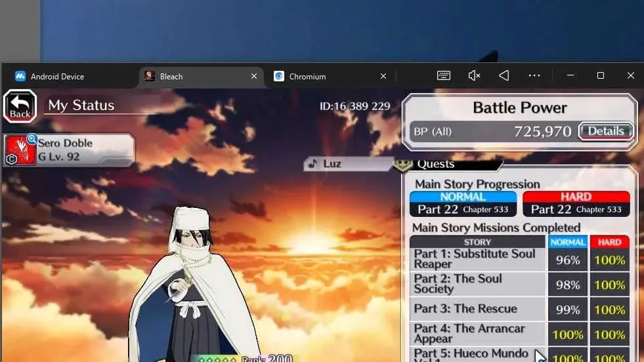Click the My Status title
This screenshot has height=362, width=644.
click(x=81, y=106)
